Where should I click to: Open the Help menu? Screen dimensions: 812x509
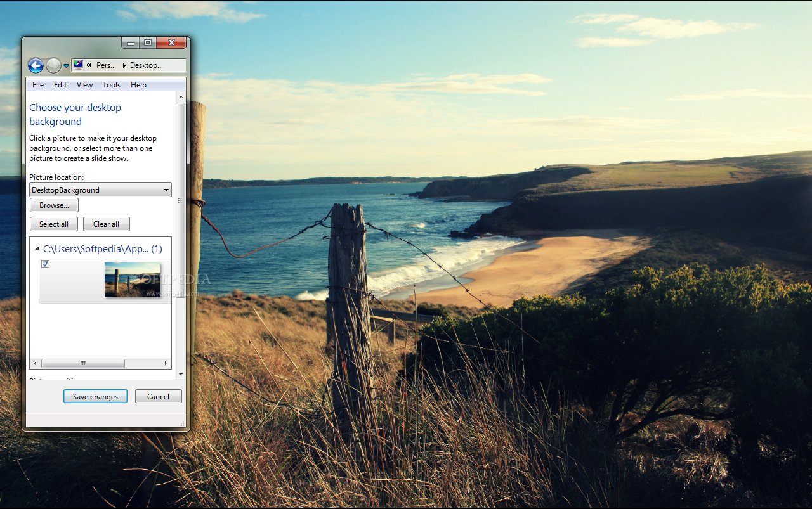click(x=138, y=85)
